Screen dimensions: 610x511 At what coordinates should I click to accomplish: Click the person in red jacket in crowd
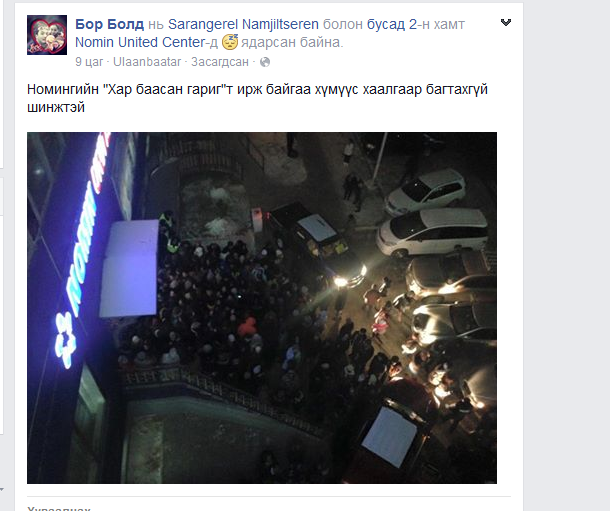point(247,327)
